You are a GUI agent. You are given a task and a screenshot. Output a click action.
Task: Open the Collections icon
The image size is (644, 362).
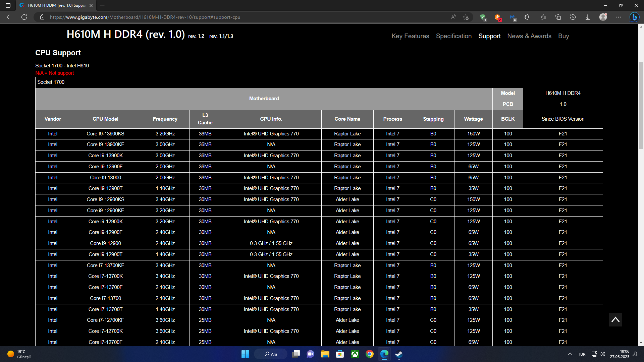point(558,17)
